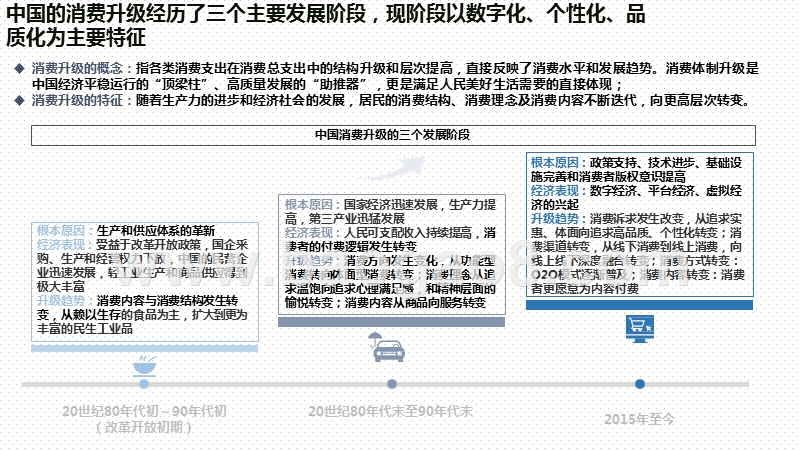Click the steaming bowl icon
This screenshot has height=450, width=800.
point(144,366)
